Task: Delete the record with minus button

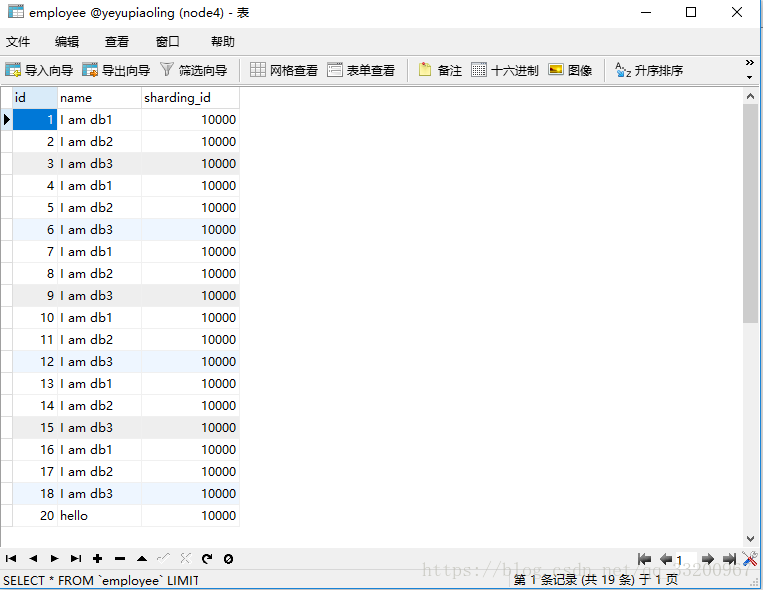Action: click(x=120, y=559)
